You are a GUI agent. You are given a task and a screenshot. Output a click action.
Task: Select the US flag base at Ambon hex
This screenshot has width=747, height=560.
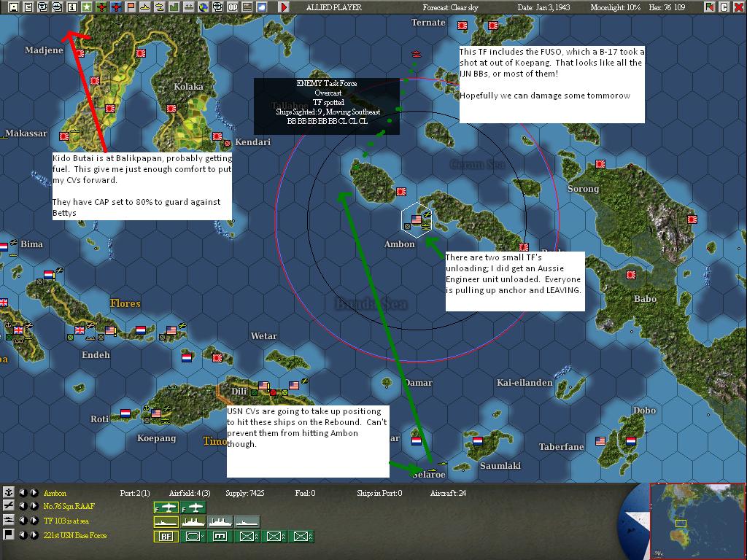(417, 219)
